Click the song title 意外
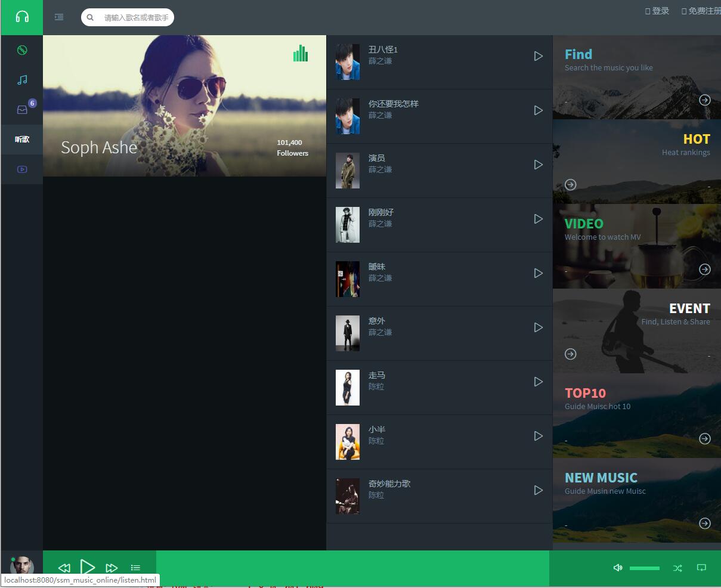 point(377,321)
